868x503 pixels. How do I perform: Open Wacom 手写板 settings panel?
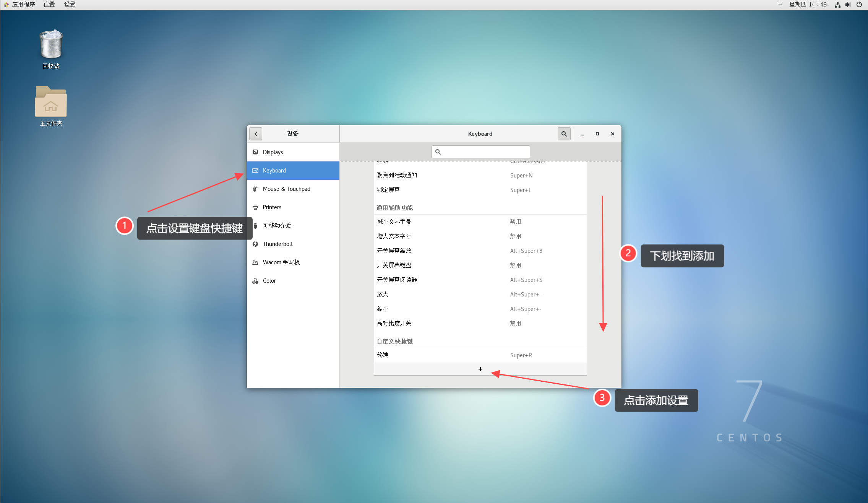point(293,262)
